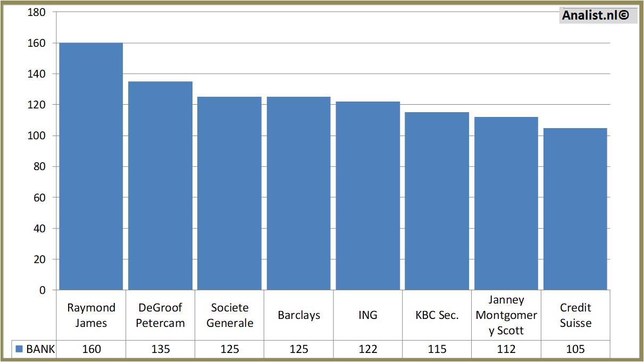644x362 pixels.
Task: Select the Credit Suisse bar
Action: tap(575, 209)
